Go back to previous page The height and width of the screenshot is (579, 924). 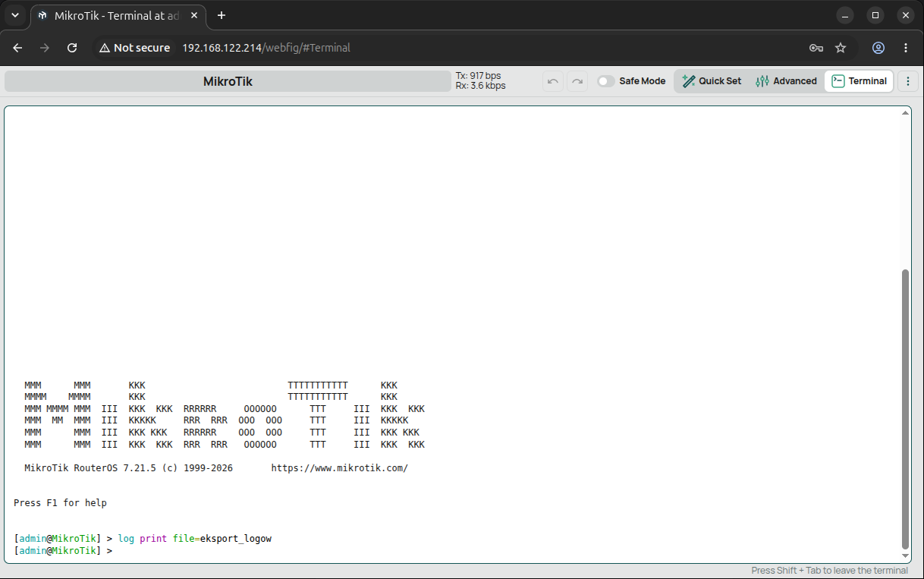pyautogui.click(x=18, y=48)
